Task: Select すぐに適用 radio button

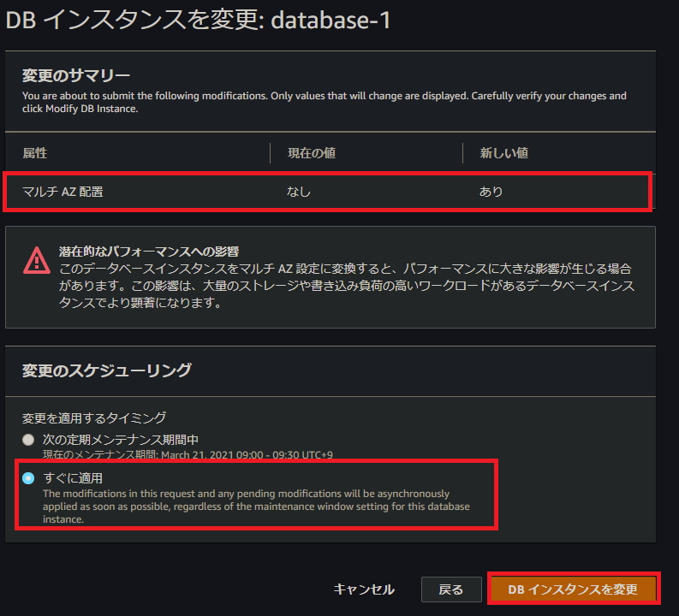Action: [x=28, y=478]
